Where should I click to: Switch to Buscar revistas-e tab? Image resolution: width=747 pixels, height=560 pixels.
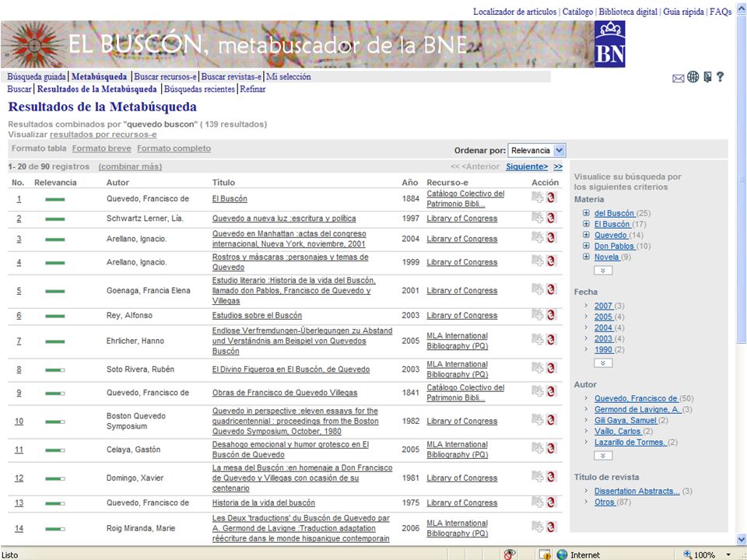point(231,77)
